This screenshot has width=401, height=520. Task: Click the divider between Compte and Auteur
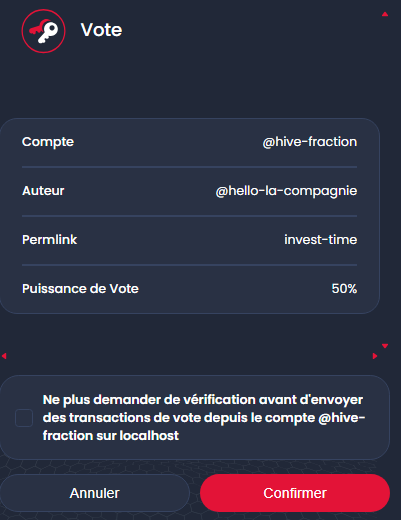click(189, 167)
